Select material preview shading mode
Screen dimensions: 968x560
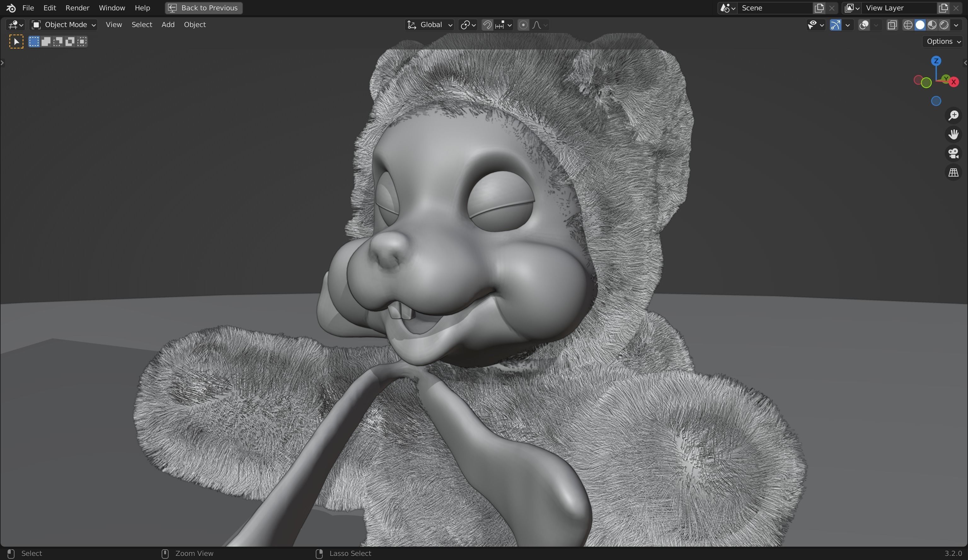[933, 25]
